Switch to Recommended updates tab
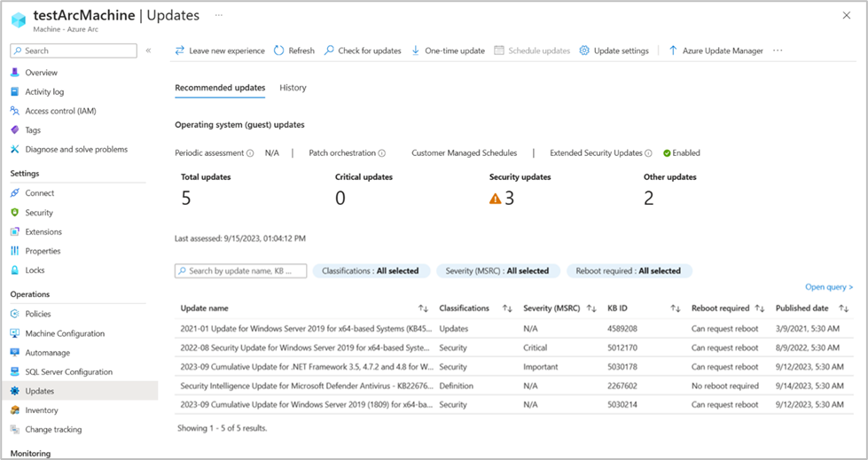The width and height of the screenshot is (868, 460). coord(220,88)
